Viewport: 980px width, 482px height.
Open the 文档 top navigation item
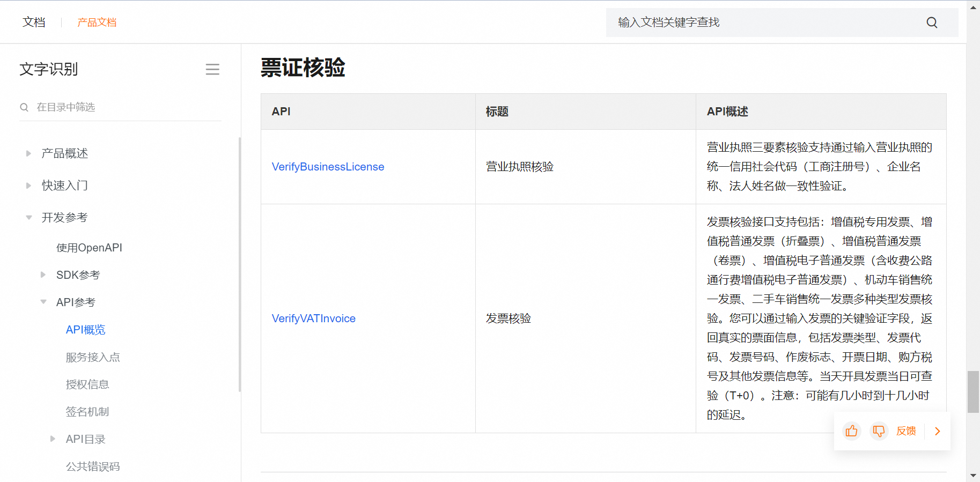coord(34,22)
